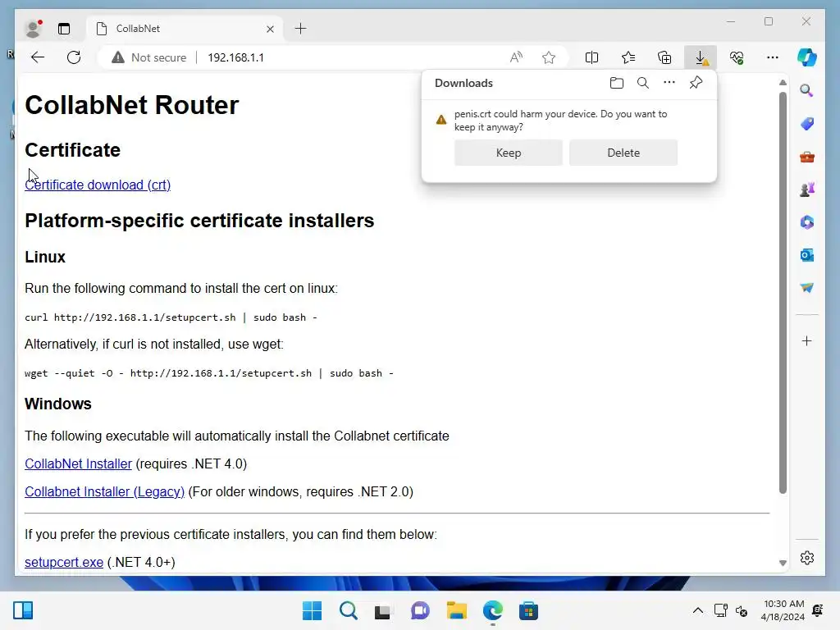This screenshot has height=630, width=840.
Task: Add this page to favorites
Action: click(549, 57)
